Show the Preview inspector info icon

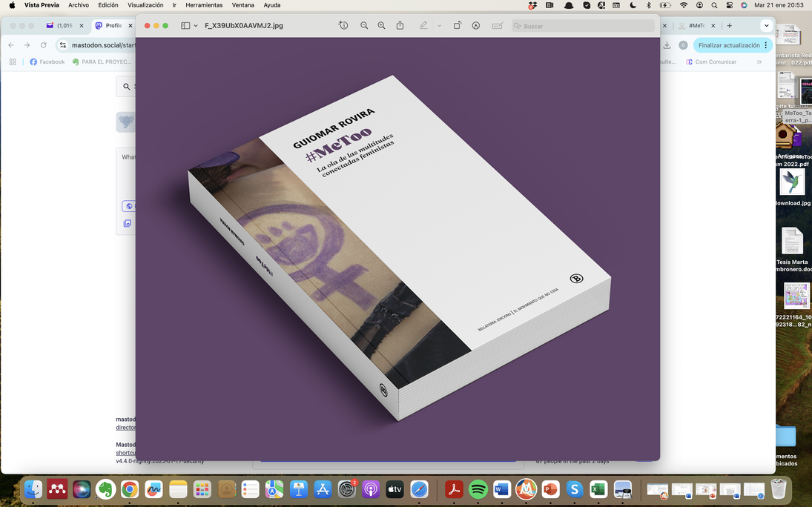click(343, 25)
